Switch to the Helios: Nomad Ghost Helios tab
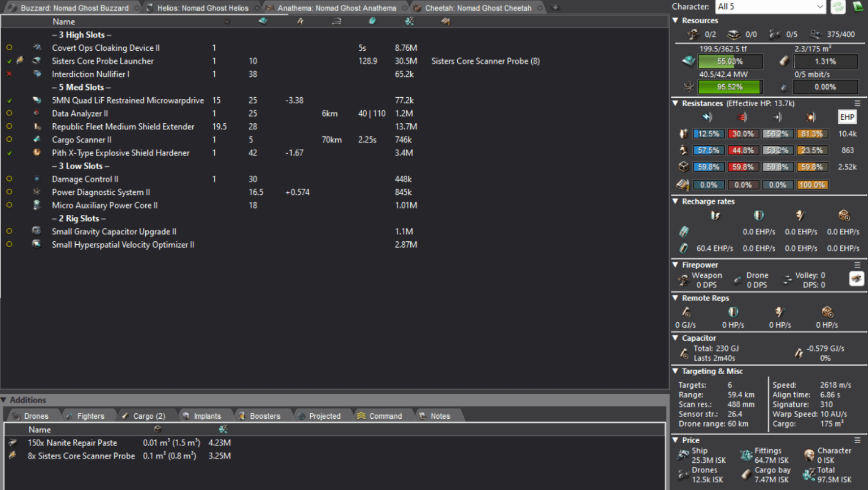Screen dimensions: 868x490 (x=202, y=8)
